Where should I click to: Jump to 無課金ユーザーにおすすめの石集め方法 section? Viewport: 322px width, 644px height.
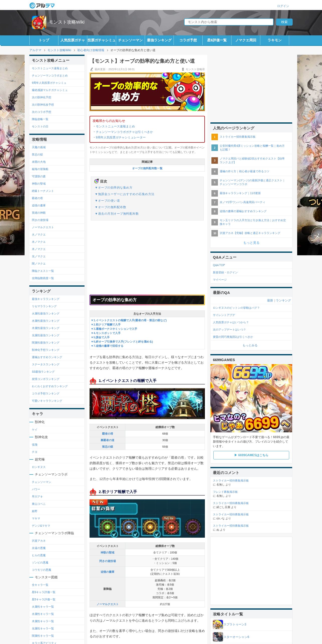click(125, 194)
